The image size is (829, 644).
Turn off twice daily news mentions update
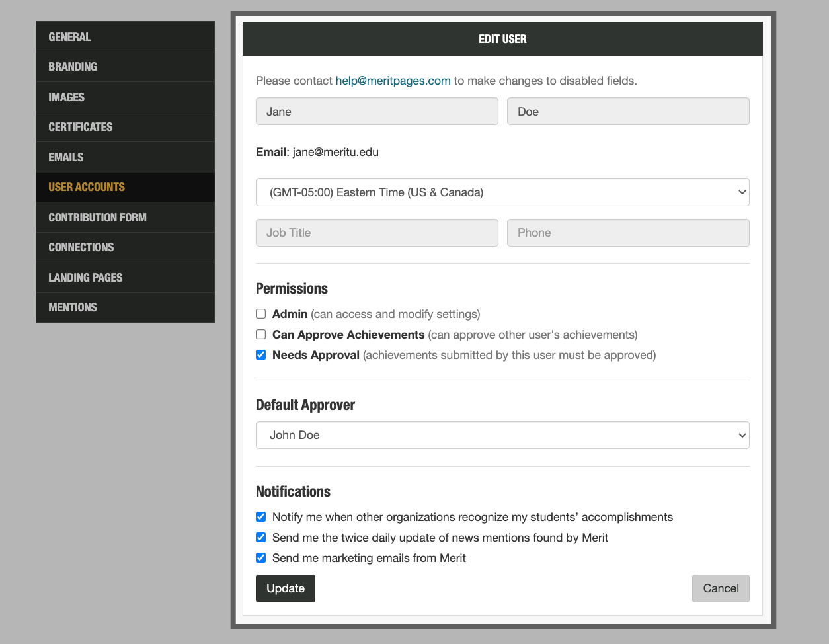pyautogui.click(x=261, y=538)
